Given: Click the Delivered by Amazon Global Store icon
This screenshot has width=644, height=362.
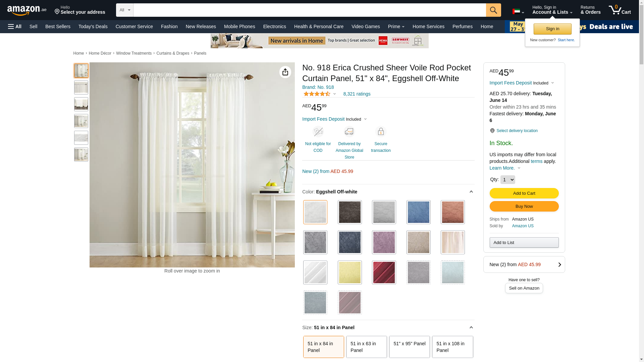Looking at the screenshot, I should (x=349, y=132).
